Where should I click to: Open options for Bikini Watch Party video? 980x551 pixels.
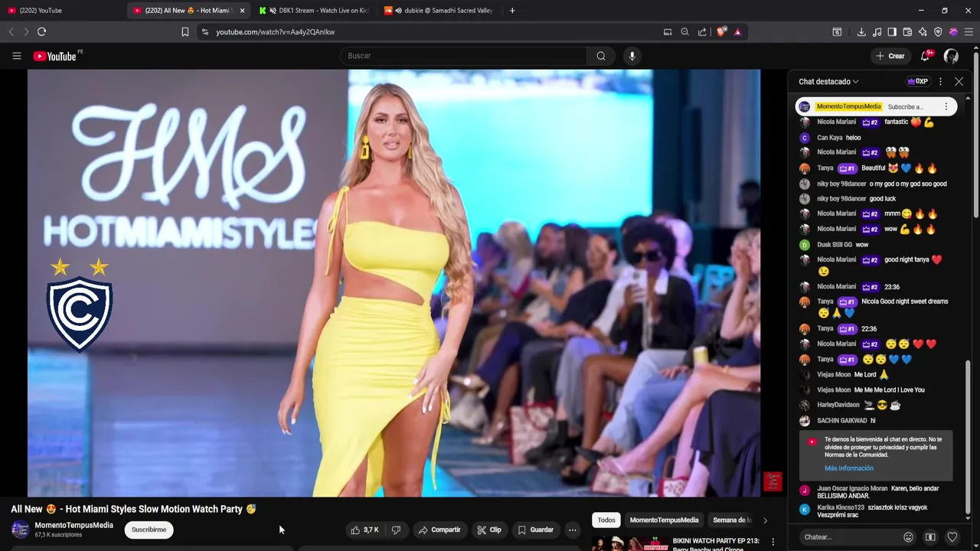(773, 542)
